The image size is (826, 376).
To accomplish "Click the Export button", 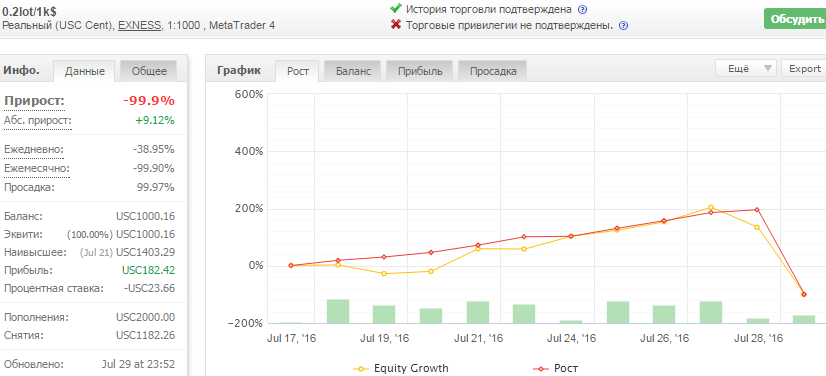I will tap(804, 68).
